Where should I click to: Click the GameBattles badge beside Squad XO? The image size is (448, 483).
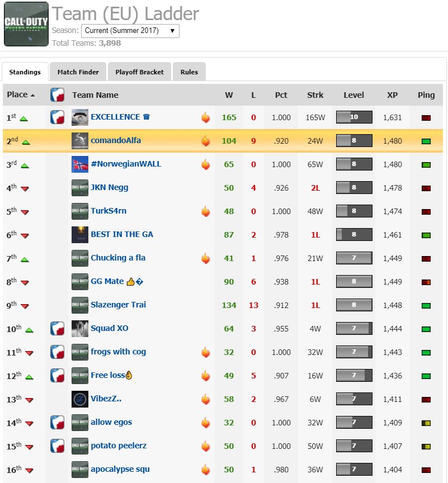[56, 329]
